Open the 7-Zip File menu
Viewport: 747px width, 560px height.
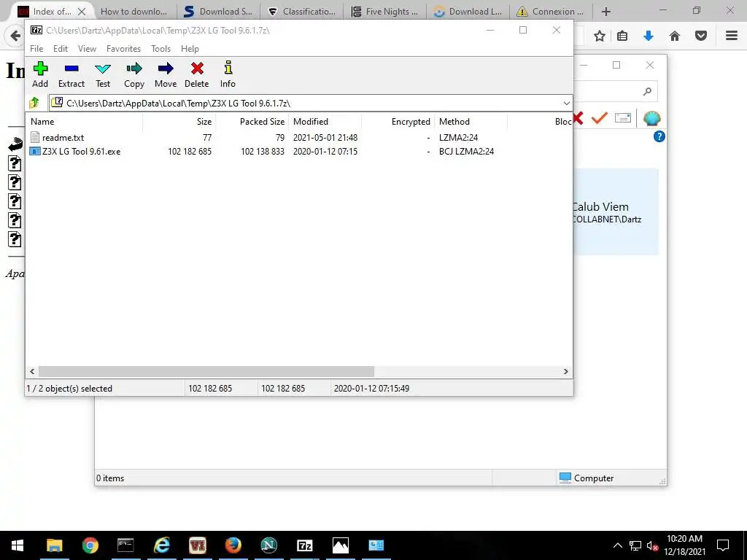click(36, 49)
